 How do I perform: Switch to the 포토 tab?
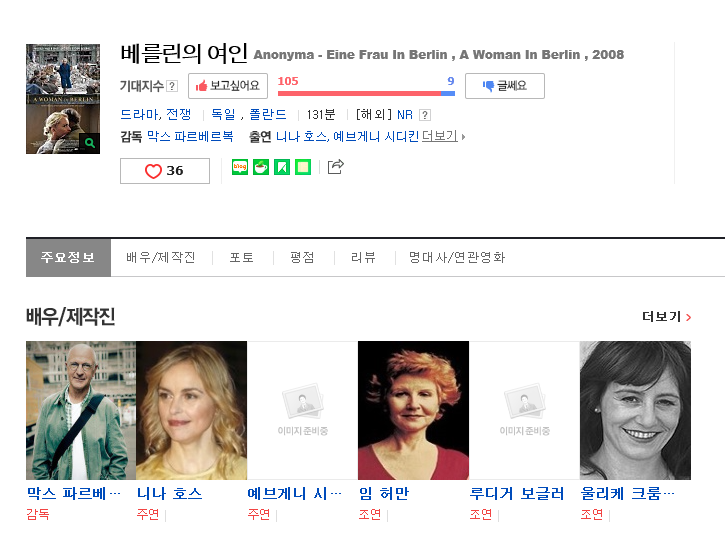click(241, 257)
